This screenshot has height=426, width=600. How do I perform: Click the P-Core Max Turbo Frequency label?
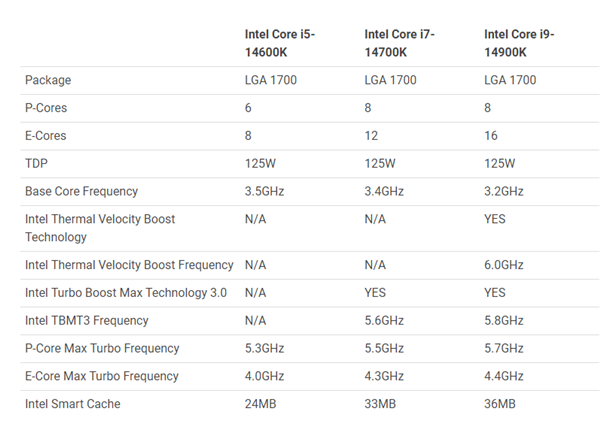[102, 348]
